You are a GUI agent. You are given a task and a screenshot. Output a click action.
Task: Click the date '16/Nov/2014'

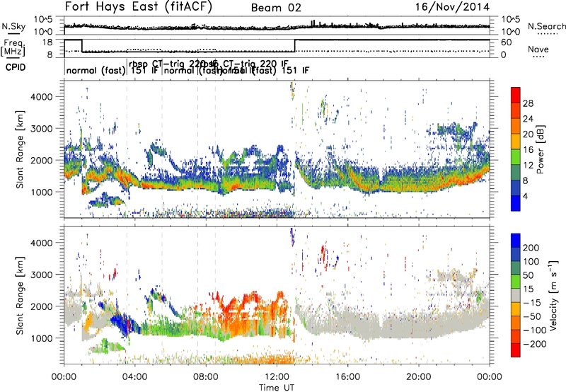click(x=452, y=7)
